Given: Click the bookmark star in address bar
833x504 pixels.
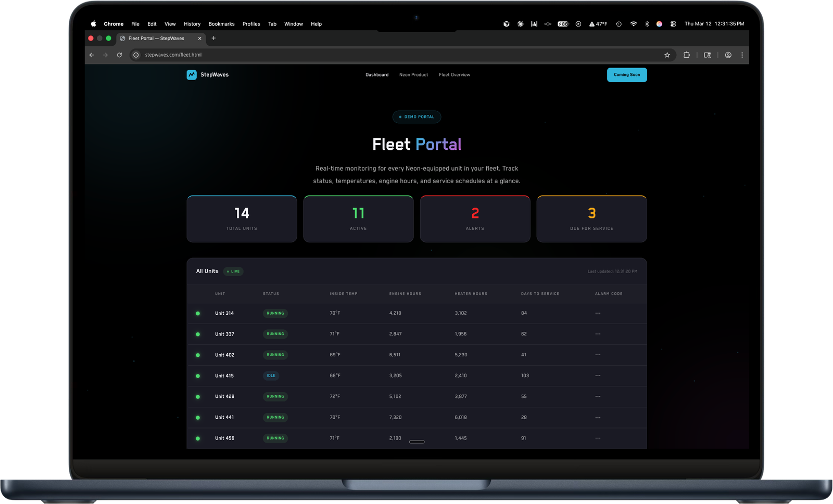Looking at the screenshot, I should click(667, 55).
